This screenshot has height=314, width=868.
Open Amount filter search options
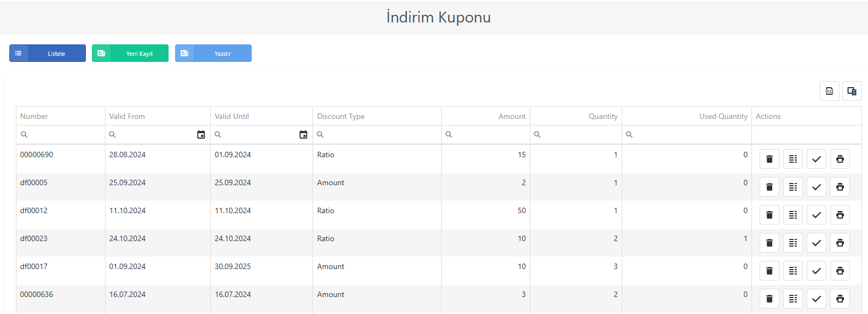(449, 135)
